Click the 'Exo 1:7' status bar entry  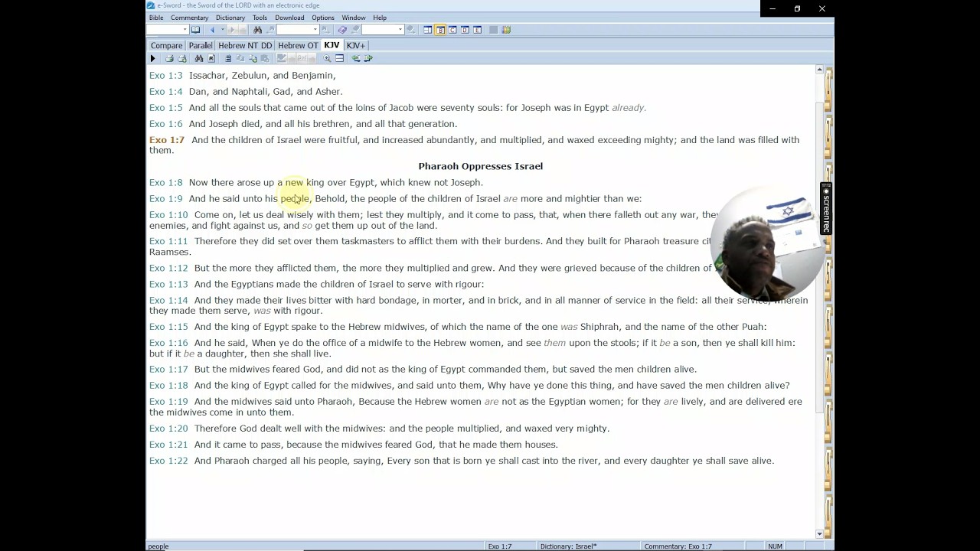tap(500, 546)
